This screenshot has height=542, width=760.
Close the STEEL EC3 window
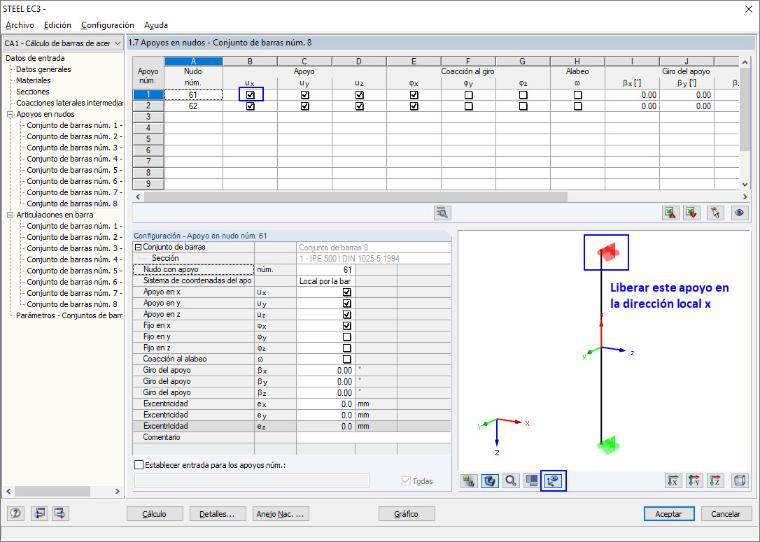point(748,9)
